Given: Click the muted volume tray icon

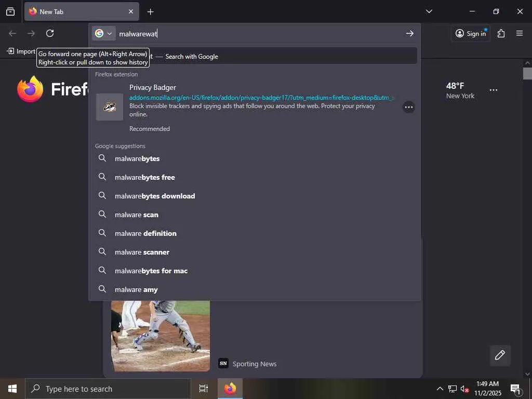Looking at the screenshot, I should pyautogui.click(x=465, y=389).
